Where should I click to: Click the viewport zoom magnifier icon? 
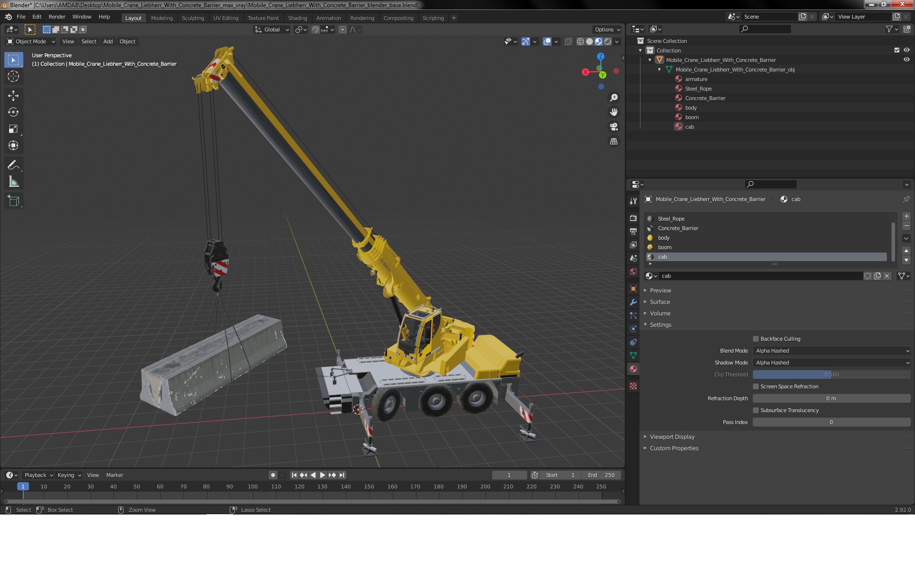pyautogui.click(x=614, y=98)
